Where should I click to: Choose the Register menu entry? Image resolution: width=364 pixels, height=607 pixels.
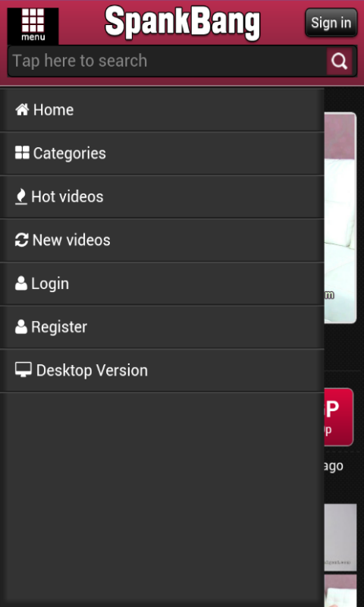(162, 327)
